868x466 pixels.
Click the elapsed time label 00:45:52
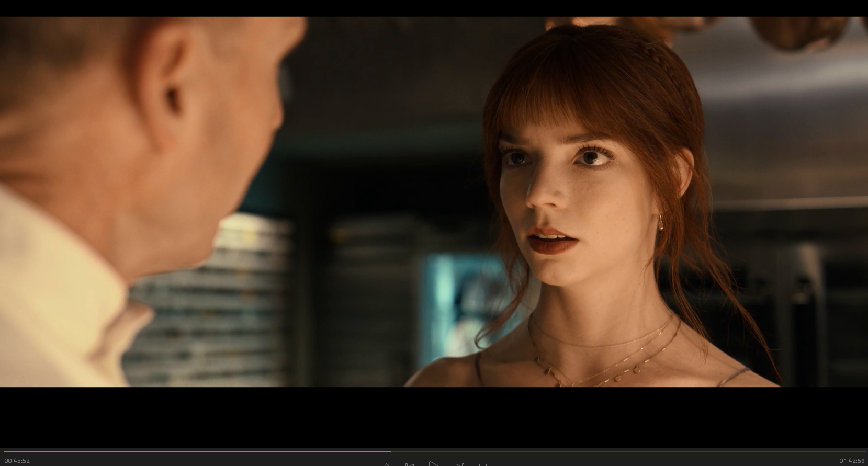[x=17, y=461]
